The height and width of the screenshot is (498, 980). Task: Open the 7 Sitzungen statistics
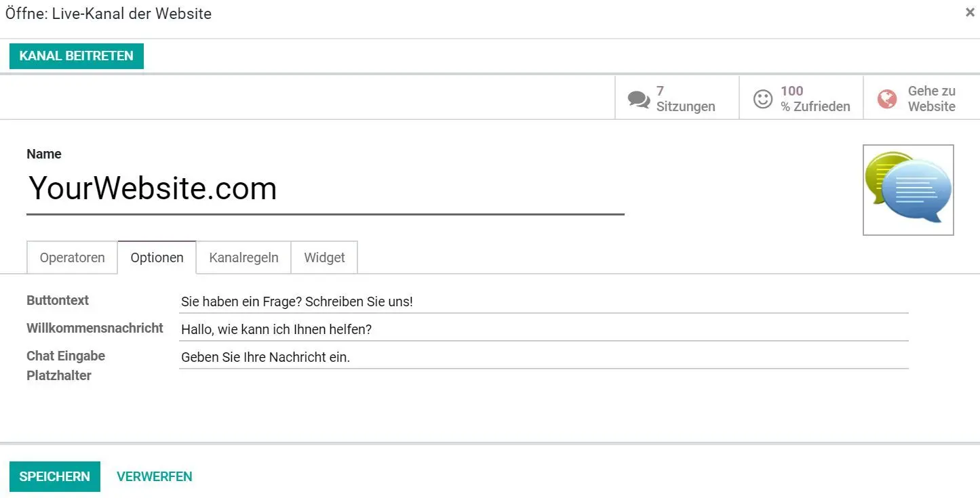(685, 99)
